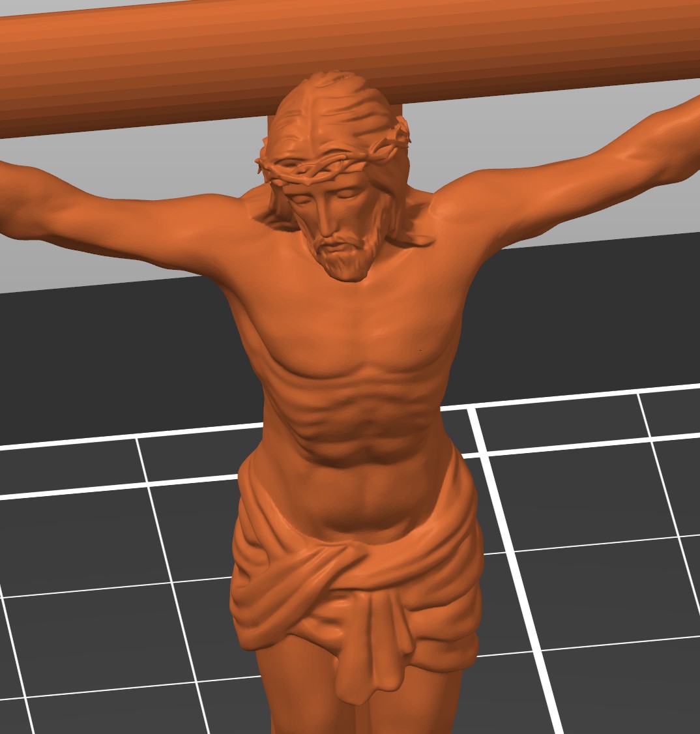Select the model by its head

click(x=334, y=178)
